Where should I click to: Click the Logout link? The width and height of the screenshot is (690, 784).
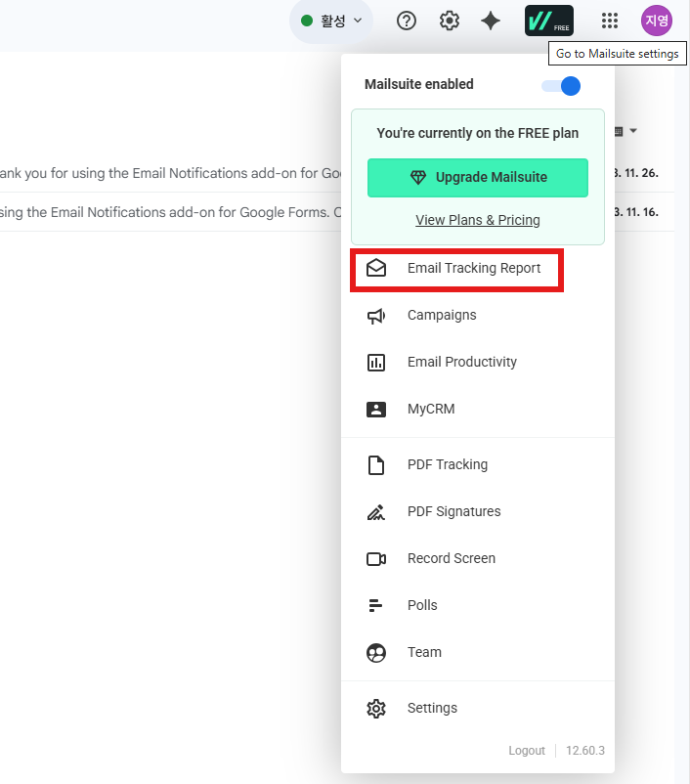point(527,751)
